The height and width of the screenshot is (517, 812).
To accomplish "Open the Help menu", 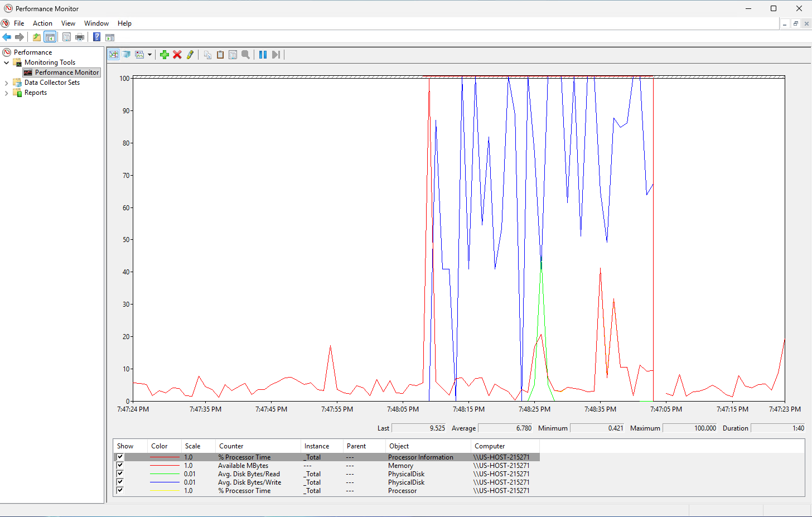I will click(124, 23).
